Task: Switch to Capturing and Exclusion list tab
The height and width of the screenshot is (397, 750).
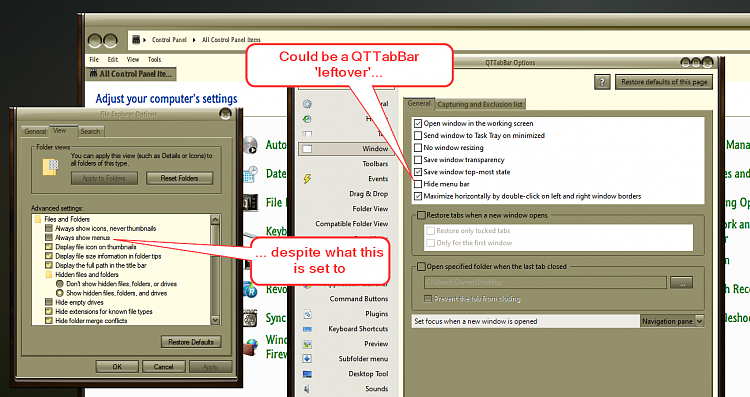Action: pos(480,104)
